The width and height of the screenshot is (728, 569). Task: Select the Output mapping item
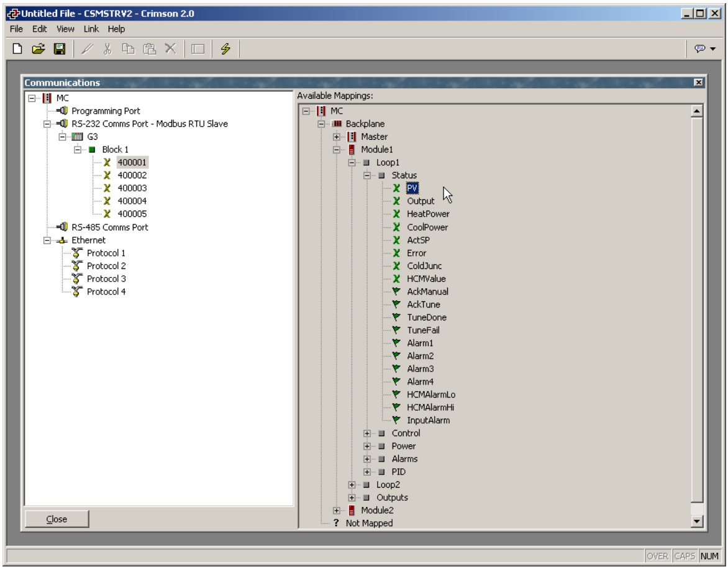(x=421, y=201)
